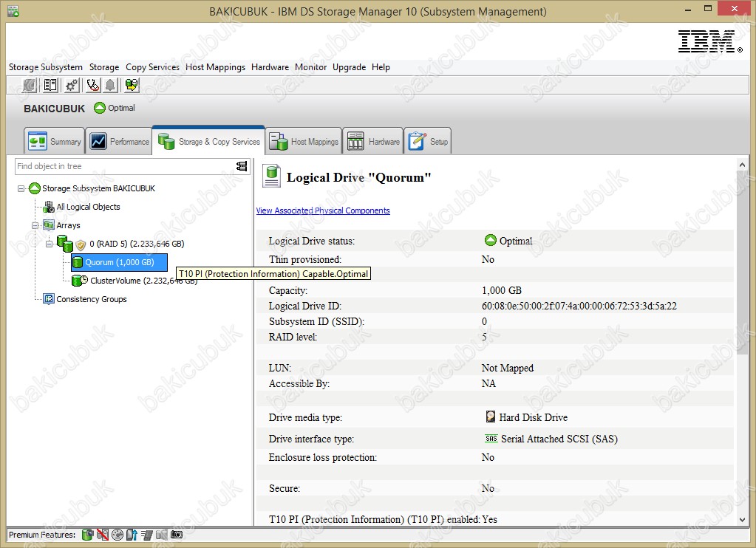
Task: Click the red-slashed disabled premium feature icon
Action: pos(102,534)
